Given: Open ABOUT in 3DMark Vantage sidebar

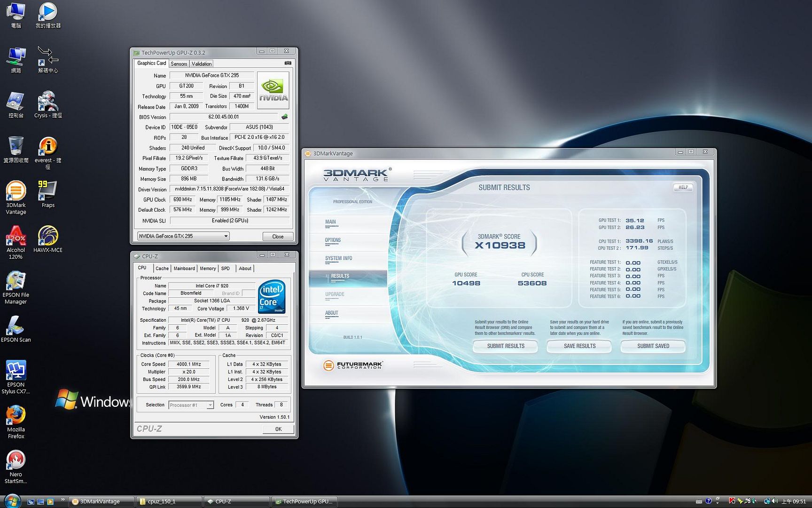Looking at the screenshot, I should [x=332, y=313].
